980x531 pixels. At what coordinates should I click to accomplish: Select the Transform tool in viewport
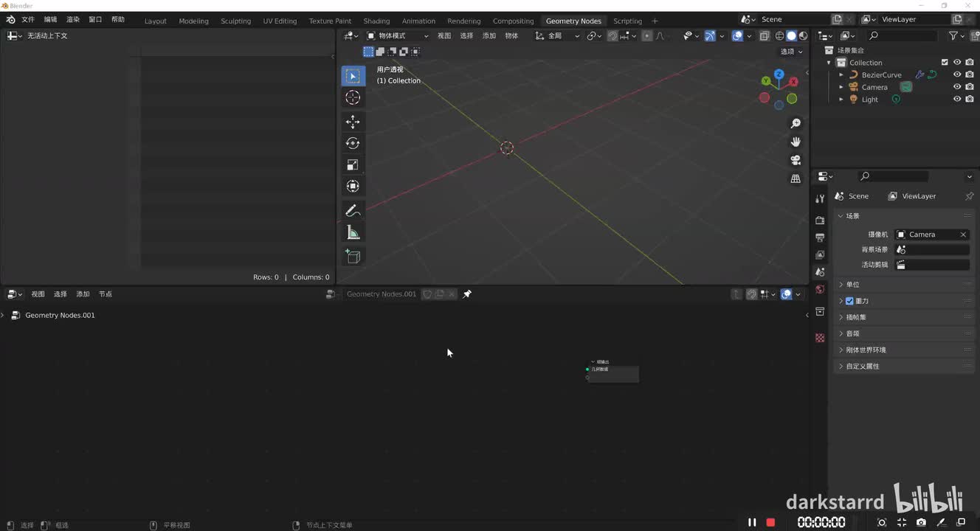pos(353,186)
